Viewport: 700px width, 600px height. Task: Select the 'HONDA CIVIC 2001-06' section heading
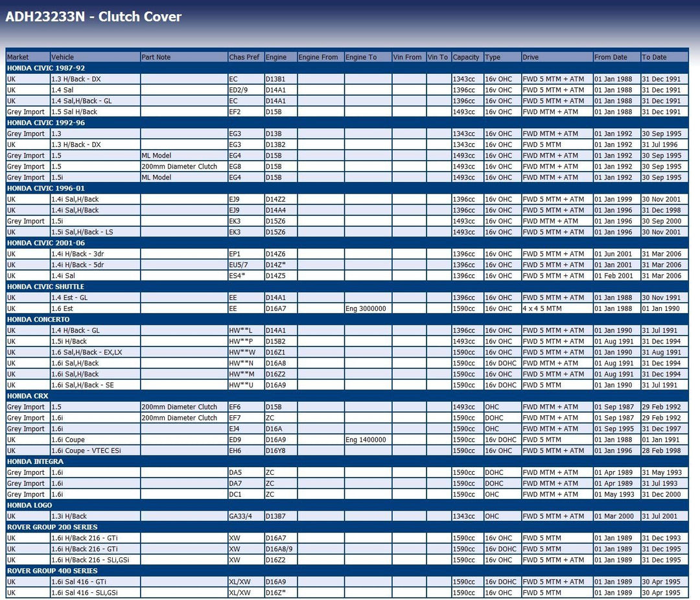46,243
